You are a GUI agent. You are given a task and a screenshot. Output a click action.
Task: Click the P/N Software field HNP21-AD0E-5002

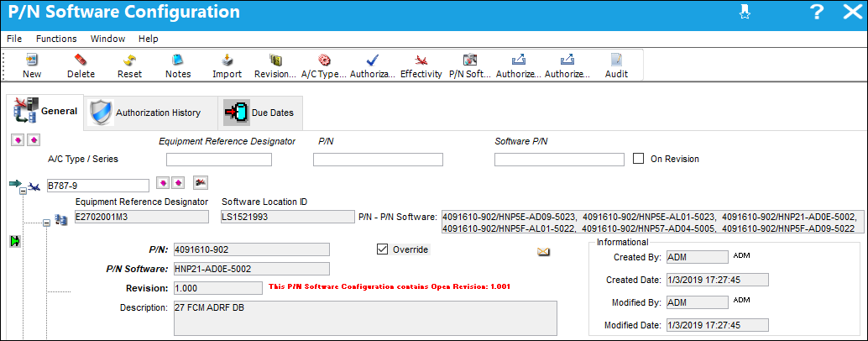251,269
